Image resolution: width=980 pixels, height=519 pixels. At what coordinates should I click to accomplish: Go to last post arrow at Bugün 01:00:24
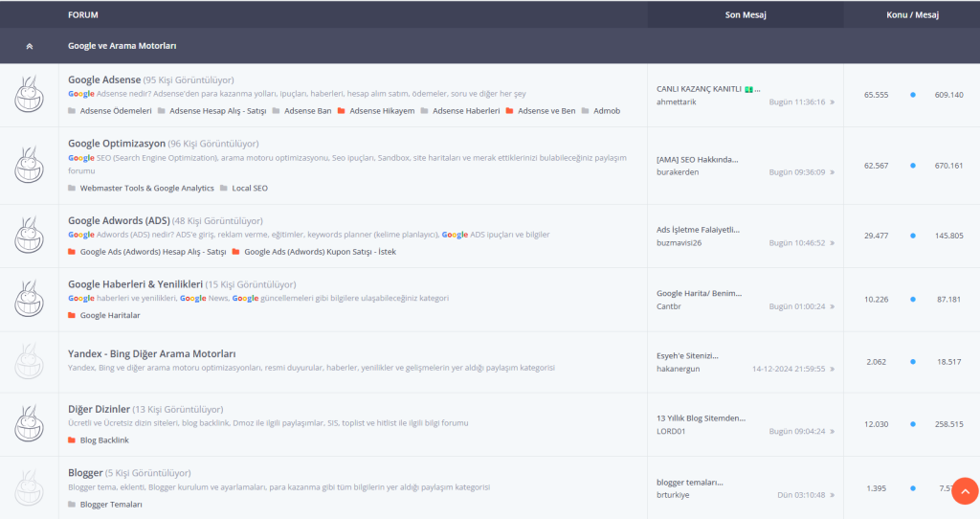[x=832, y=306]
